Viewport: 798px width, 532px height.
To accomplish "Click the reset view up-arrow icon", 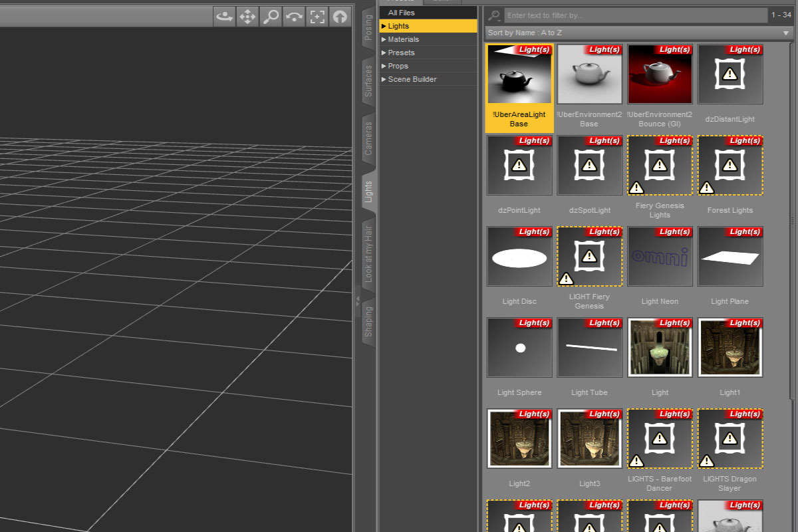I will 340,17.
